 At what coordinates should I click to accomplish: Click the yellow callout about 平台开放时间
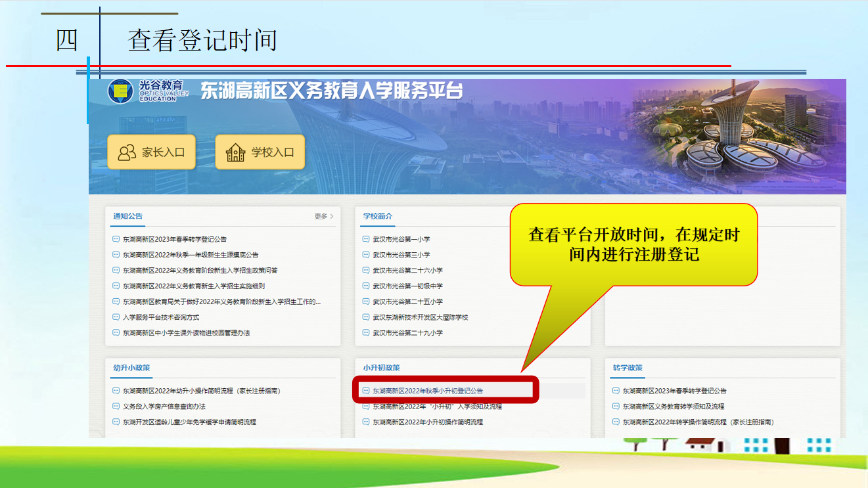(633, 244)
